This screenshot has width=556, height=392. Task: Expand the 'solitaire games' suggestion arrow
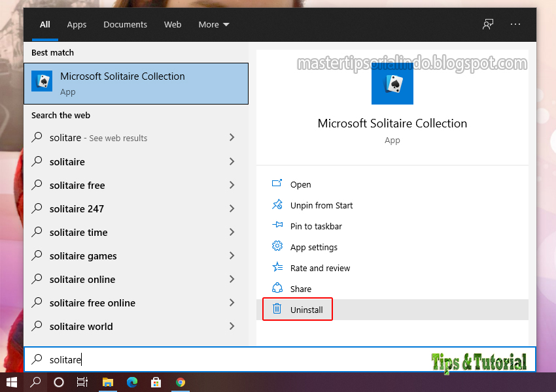pyautogui.click(x=232, y=255)
